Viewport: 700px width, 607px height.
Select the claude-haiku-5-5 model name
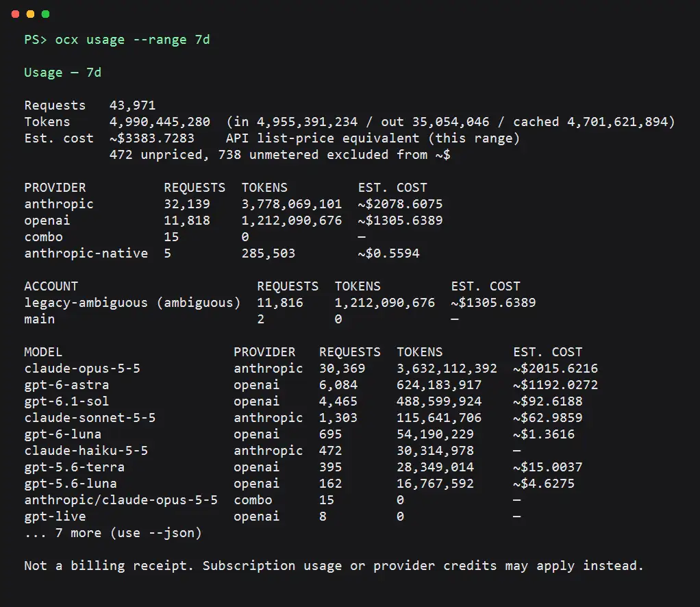86,451
